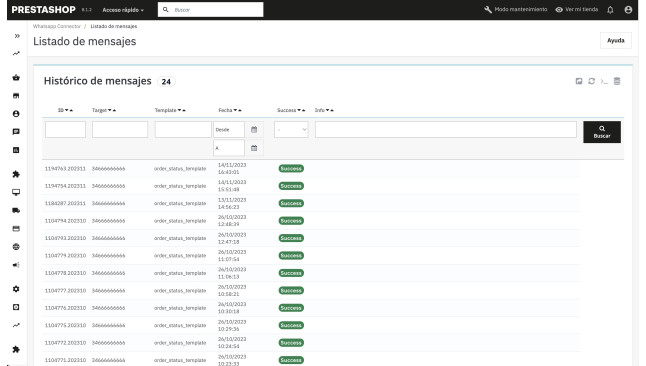Click the notifications bell icon
This screenshot has width=646, height=366.
[x=610, y=9]
